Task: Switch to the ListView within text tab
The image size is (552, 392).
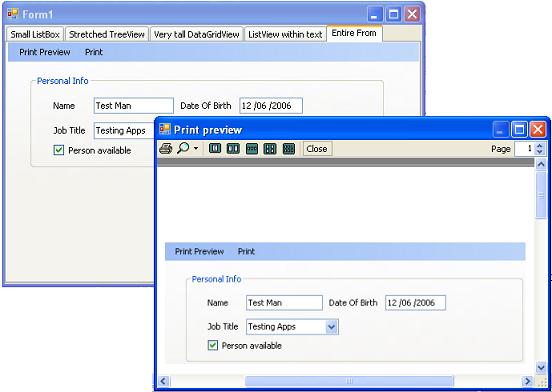Action: click(x=285, y=34)
